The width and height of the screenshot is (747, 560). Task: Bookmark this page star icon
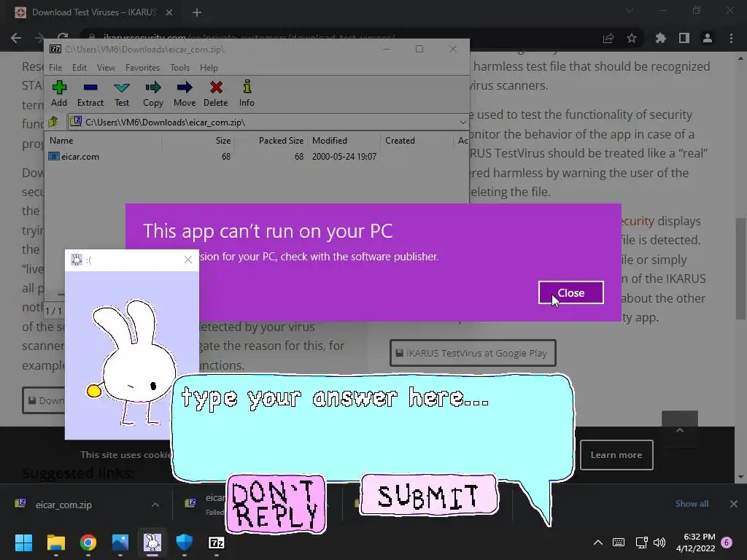click(632, 38)
